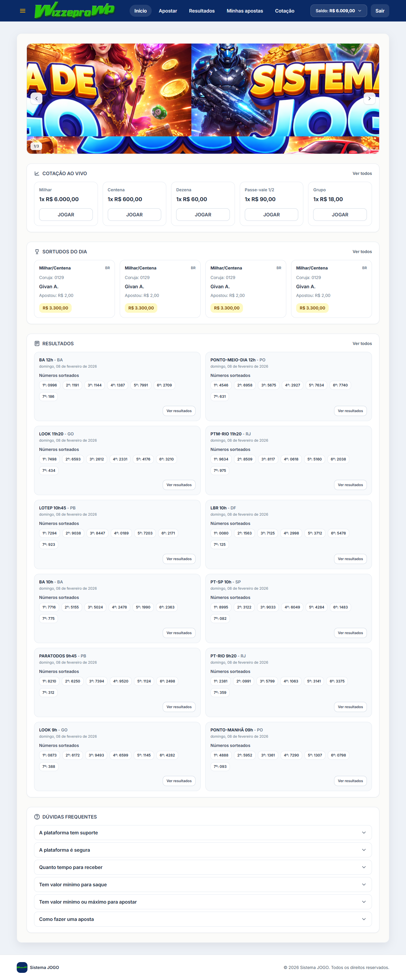Expand 'Tem valor mínimo ou máximo para apostar'
The height and width of the screenshot is (980, 406).
point(203,902)
